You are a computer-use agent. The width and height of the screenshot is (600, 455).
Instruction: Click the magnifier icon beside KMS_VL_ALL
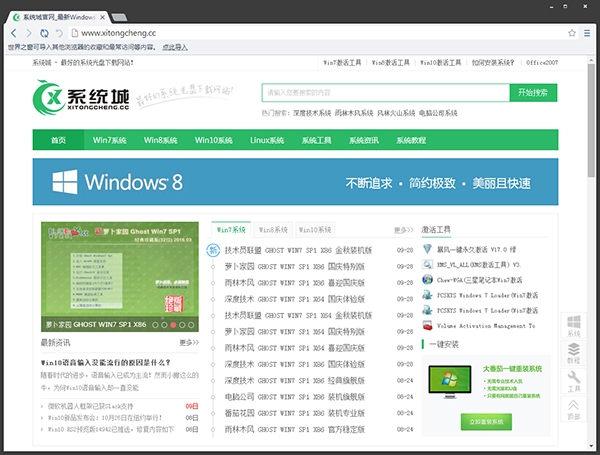(x=427, y=264)
